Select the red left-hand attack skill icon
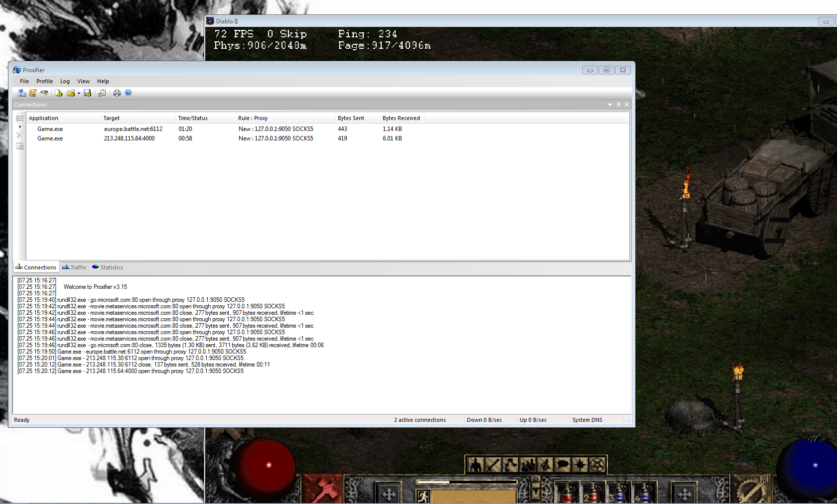The width and height of the screenshot is (837, 504). (322, 489)
